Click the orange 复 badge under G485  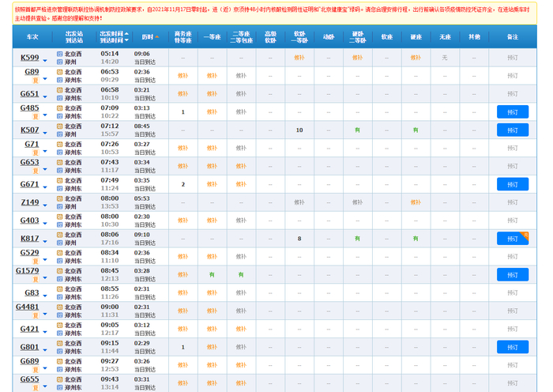point(36,116)
